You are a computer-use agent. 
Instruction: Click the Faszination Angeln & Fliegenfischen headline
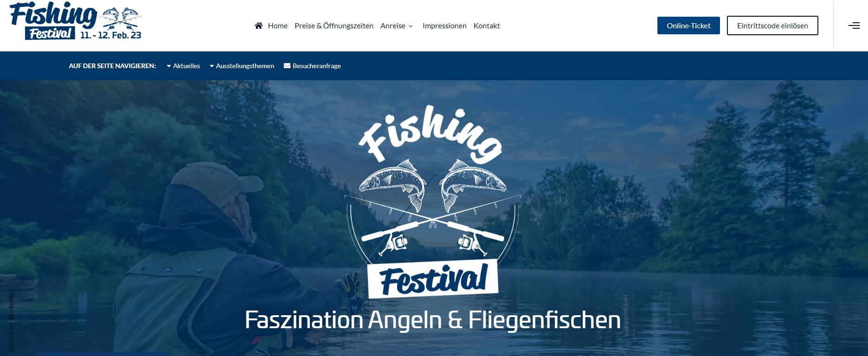tap(432, 320)
